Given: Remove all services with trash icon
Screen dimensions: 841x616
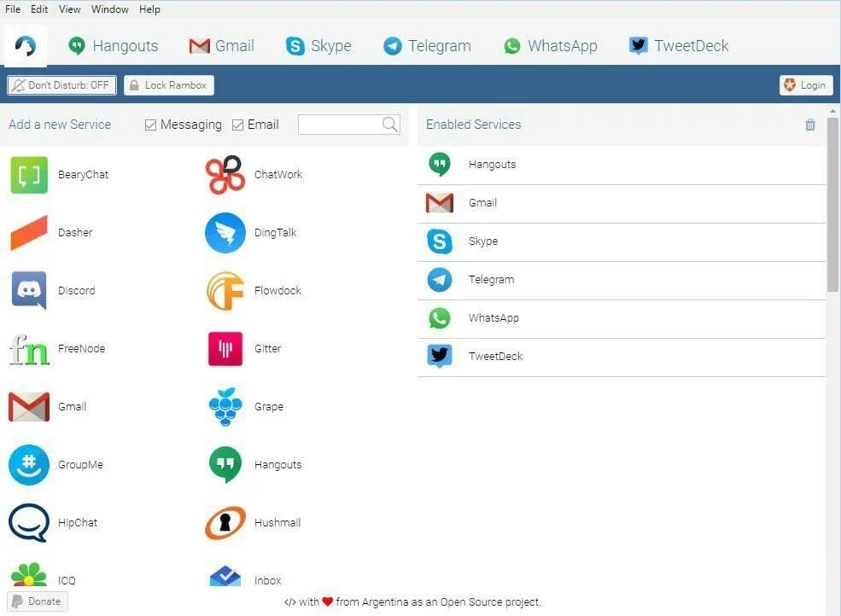Looking at the screenshot, I should pos(810,125).
